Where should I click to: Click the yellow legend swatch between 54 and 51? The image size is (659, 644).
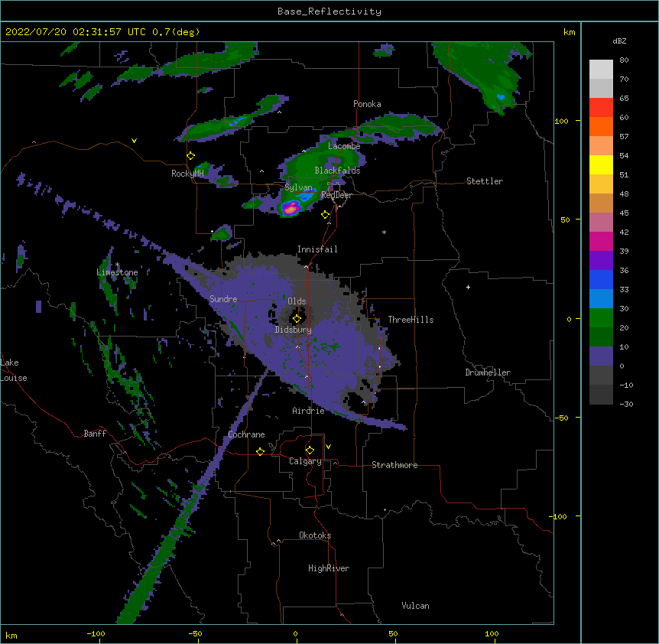(601, 164)
